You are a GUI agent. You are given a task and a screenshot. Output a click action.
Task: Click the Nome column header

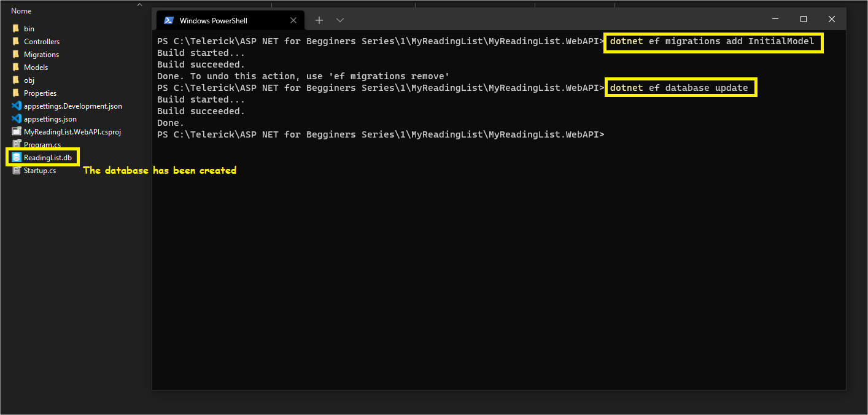coord(21,11)
